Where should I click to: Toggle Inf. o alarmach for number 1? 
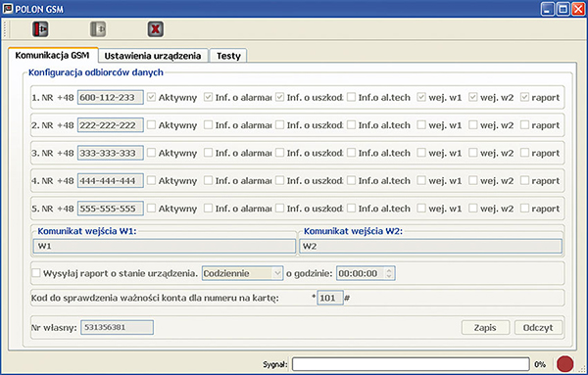(x=208, y=97)
